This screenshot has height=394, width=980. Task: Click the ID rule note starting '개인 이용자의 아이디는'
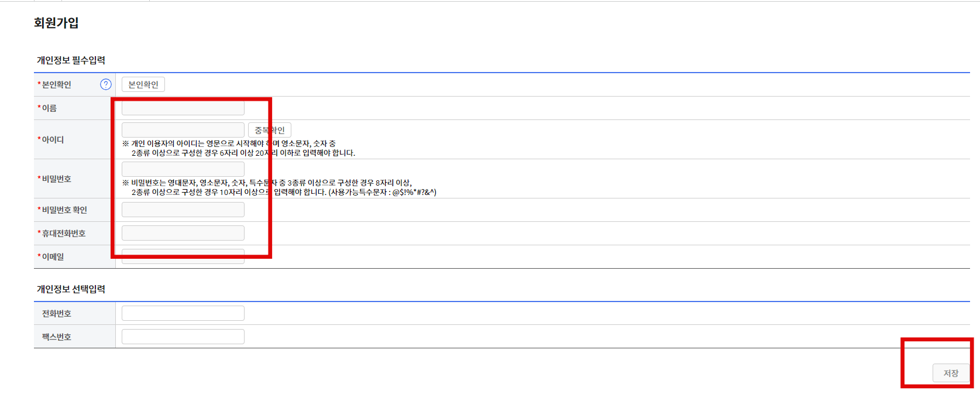239,148
